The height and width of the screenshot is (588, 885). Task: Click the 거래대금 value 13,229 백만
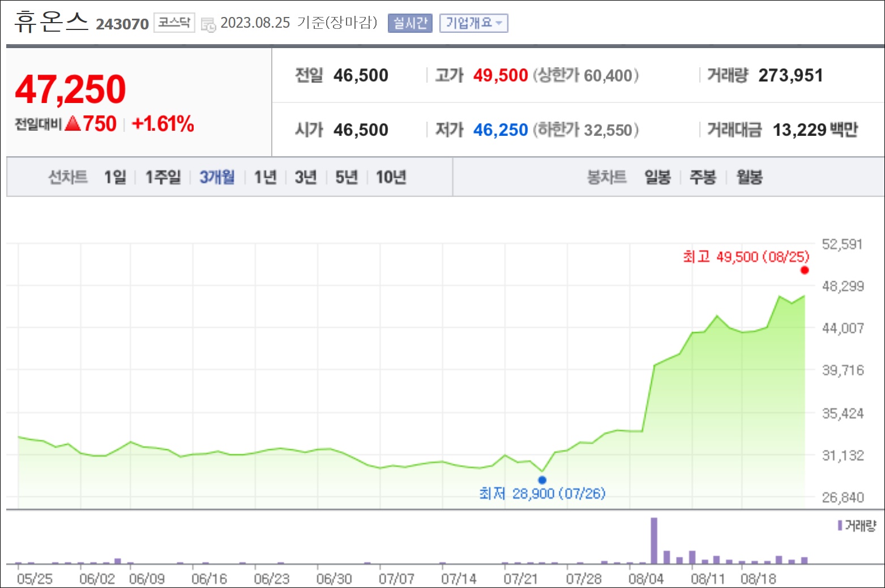coord(815,130)
